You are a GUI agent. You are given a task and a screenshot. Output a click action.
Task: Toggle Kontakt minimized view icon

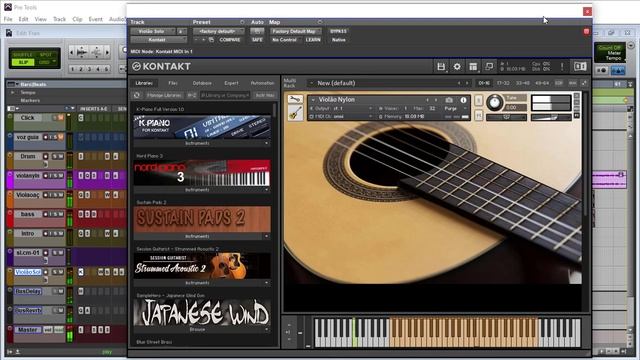tap(489, 67)
